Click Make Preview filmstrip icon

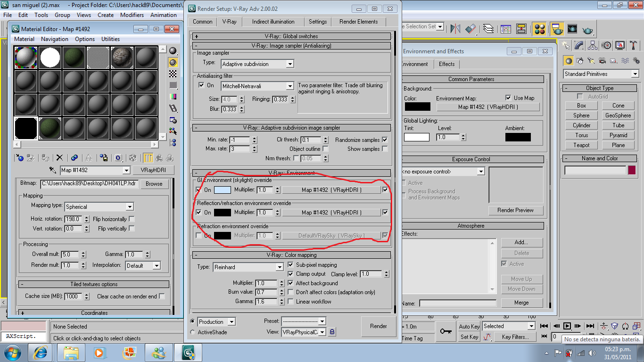[x=173, y=108]
